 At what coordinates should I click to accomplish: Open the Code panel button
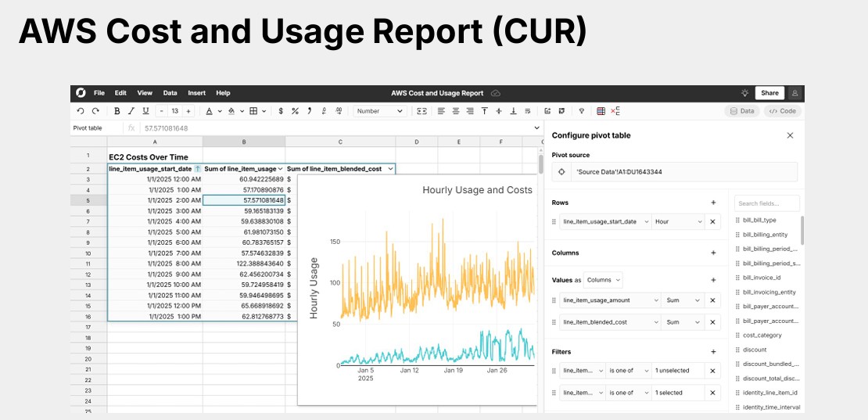(783, 111)
